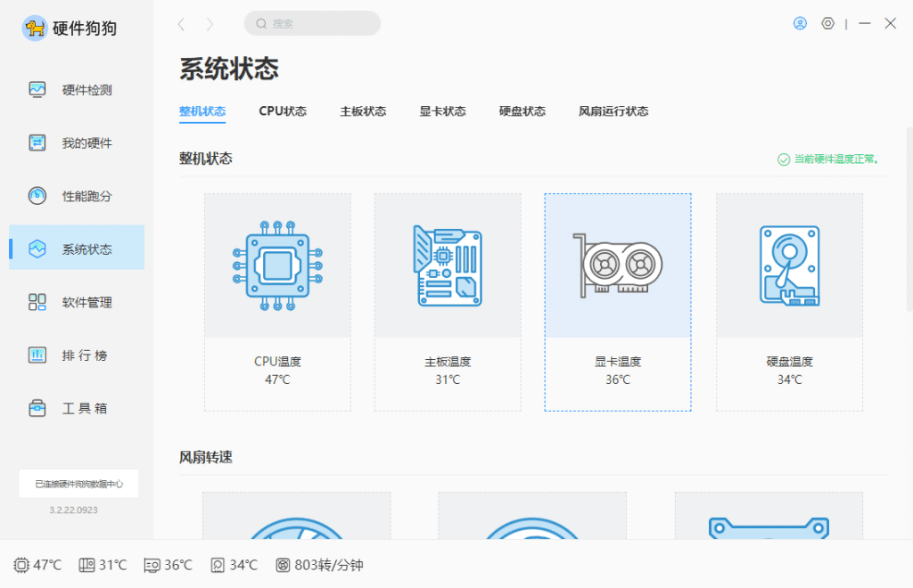The width and height of the screenshot is (913, 588).
Task: Click the 硬件狗狗 dog logo icon
Action: pyautogui.click(x=35, y=28)
